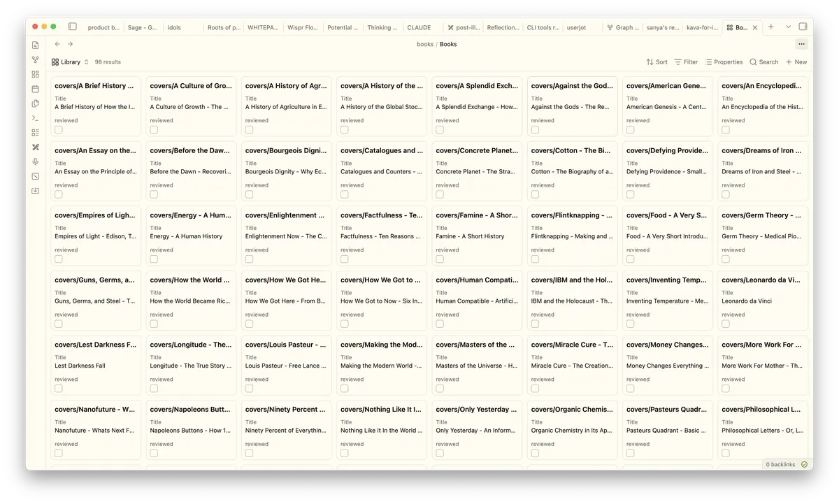Check reviewed for Leonardo da Vinci card

pos(725,324)
